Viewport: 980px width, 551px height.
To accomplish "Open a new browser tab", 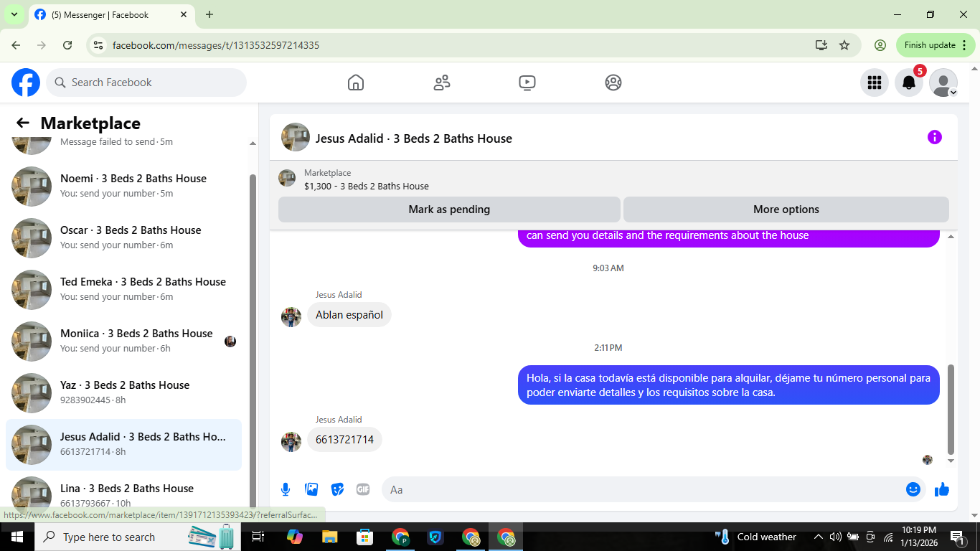I will [x=209, y=14].
